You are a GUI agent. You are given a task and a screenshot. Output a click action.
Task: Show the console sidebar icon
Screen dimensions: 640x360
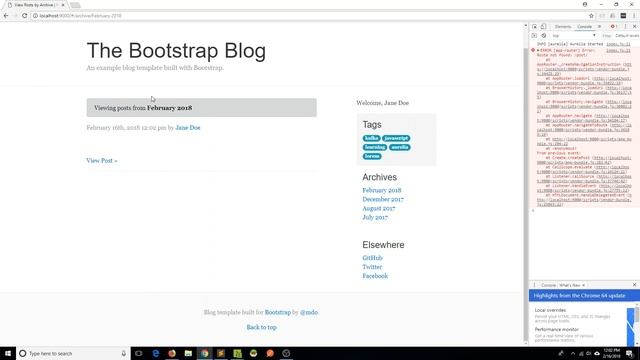pos(534,36)
